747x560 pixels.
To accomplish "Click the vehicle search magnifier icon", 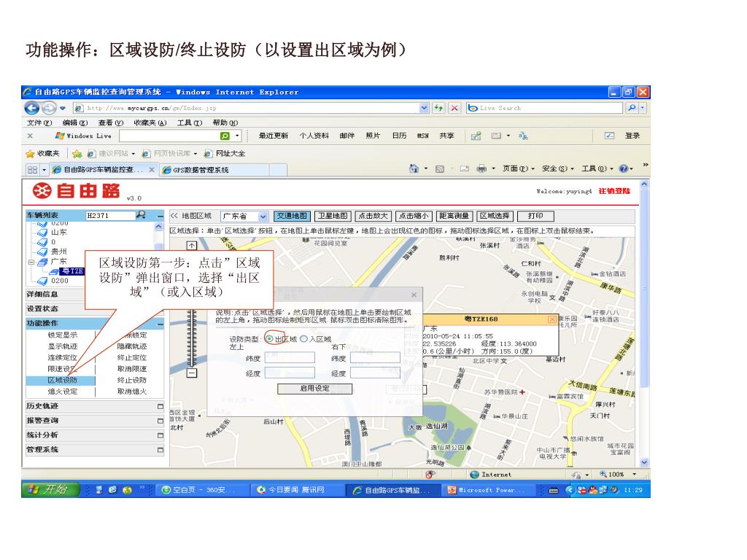I will (141, 215).
